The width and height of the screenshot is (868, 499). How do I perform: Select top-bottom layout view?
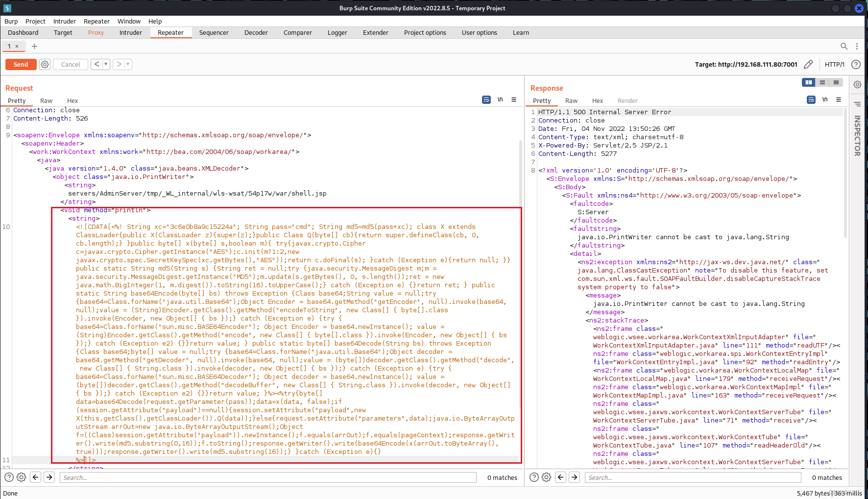pyautogui.click(x=822, y=82)
